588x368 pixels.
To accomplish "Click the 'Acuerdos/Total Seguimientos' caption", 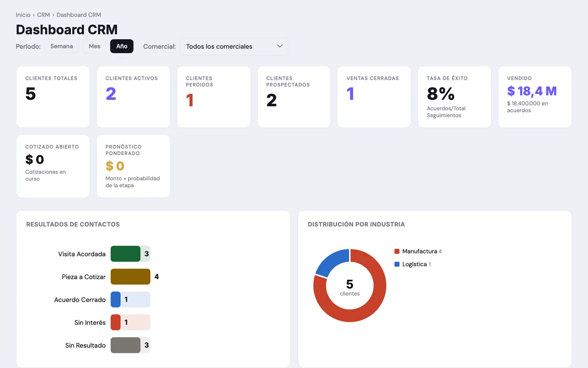I will pyautogui.click(x=446, y=112).
